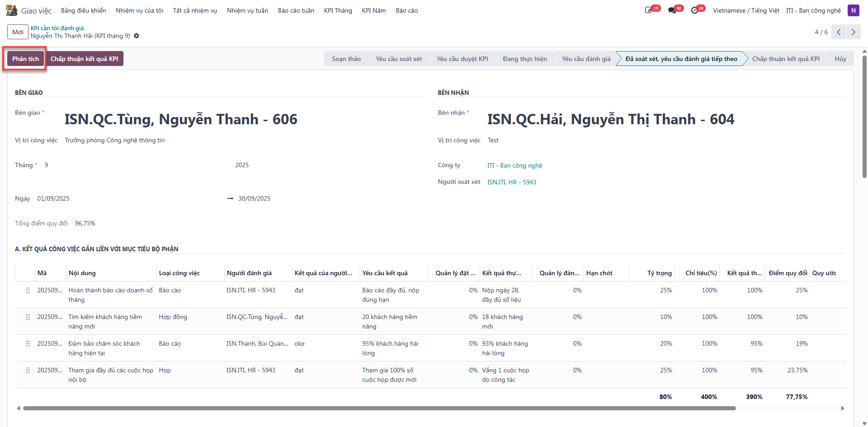The width and height of the screenshot is (868, 427).
Task: Open the KPI Tháng menu
Action: [x=338, y=10]
